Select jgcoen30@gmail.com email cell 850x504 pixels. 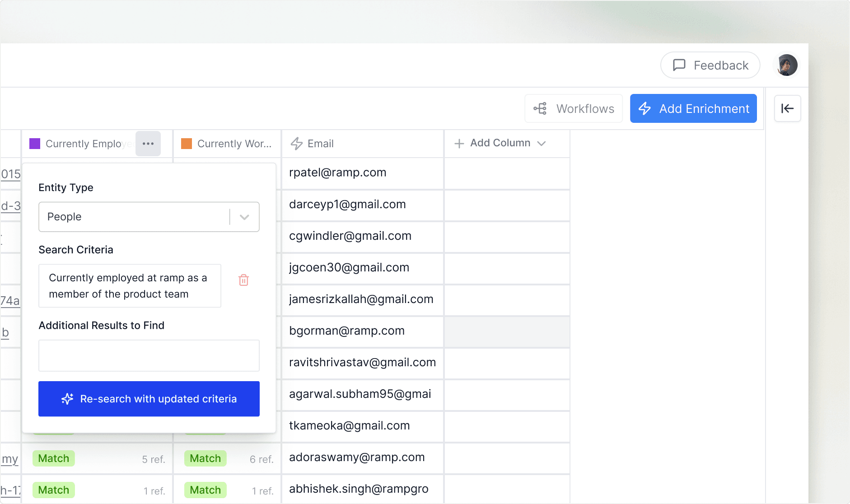(x=363, y=268)
